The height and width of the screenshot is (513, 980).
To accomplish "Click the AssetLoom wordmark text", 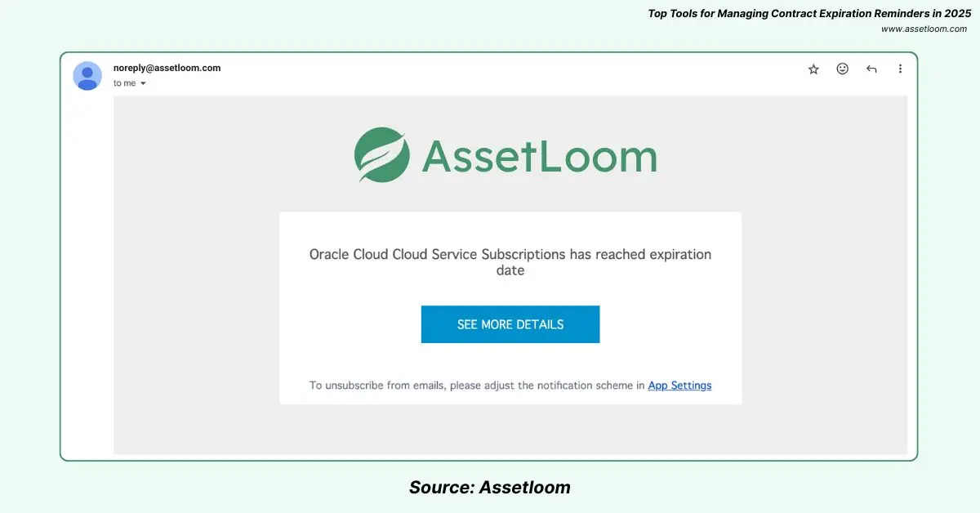I will pos(539,156).
